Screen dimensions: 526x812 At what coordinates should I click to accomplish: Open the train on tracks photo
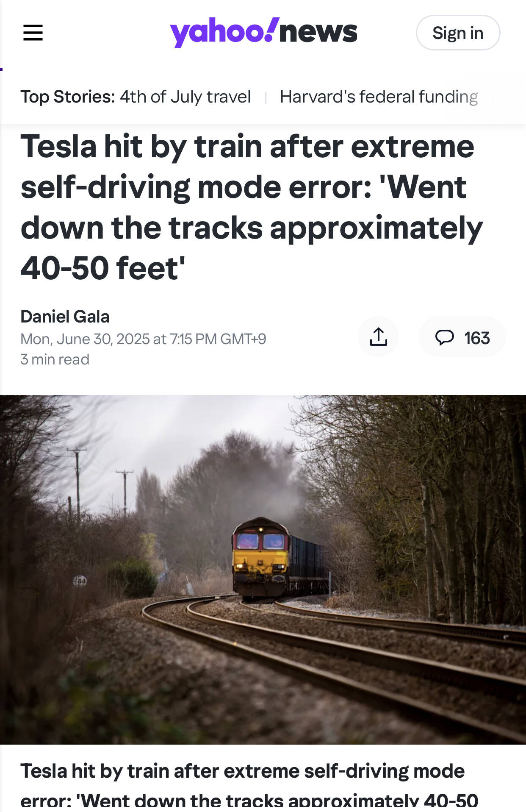click(263, 570)
